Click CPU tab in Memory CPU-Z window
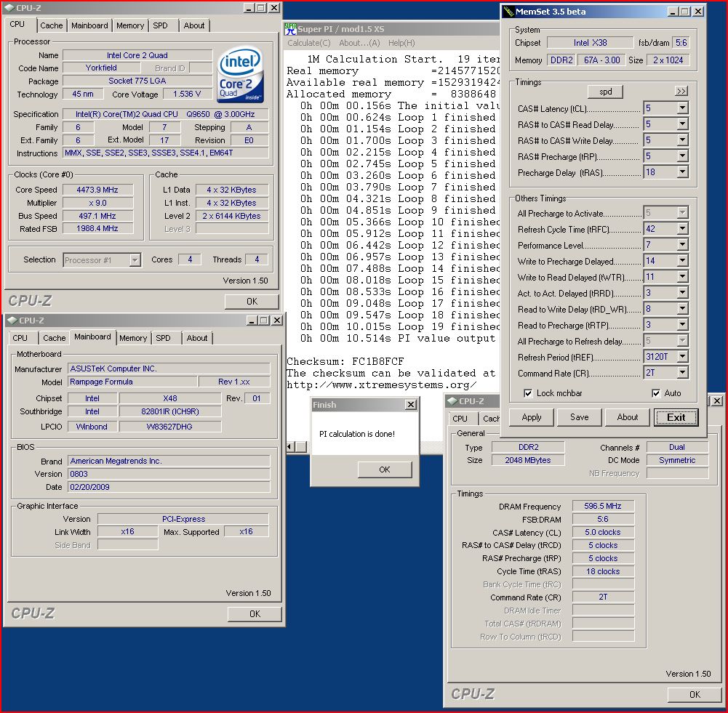The height and width of the screenshot is (713, 728). [x=460, y=419]
